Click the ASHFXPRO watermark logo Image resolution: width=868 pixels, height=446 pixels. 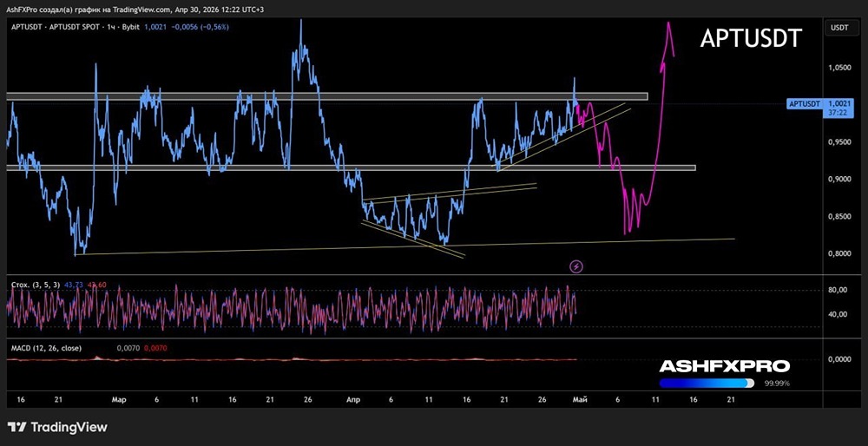click(724, 366)
